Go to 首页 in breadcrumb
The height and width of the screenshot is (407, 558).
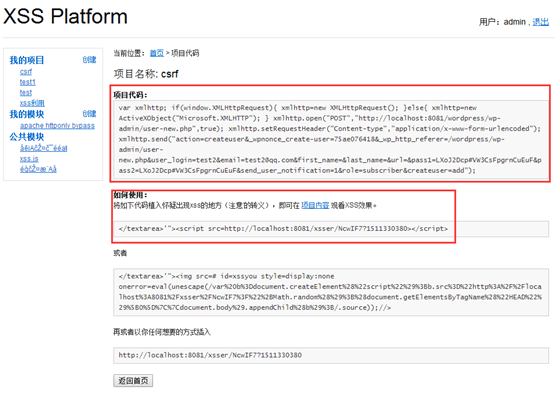click(157, 53)
